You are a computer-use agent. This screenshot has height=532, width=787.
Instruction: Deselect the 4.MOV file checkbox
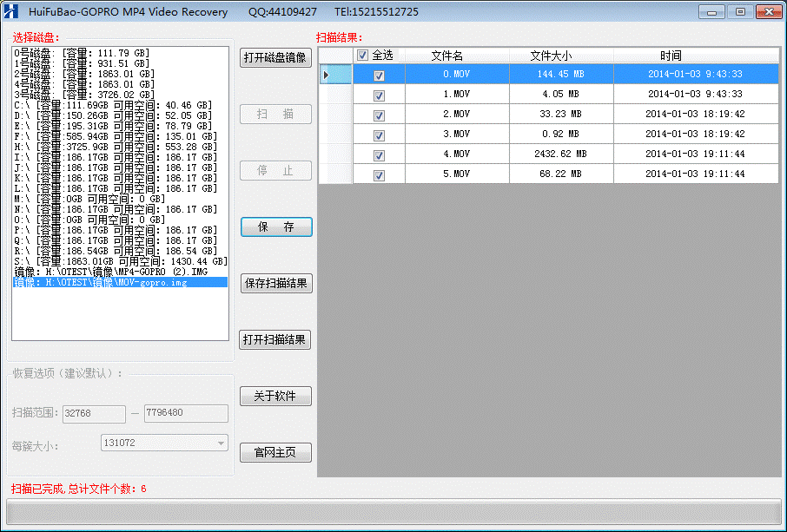[379, 155]
